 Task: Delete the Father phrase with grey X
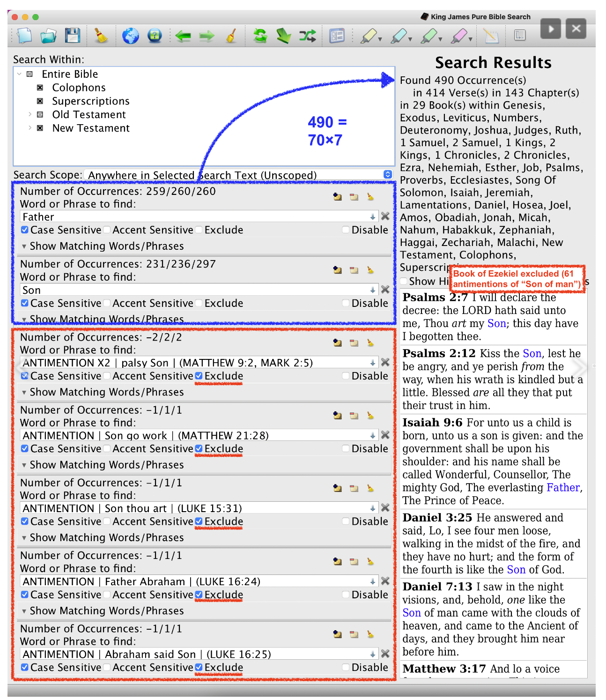click(x=385, y=216)
